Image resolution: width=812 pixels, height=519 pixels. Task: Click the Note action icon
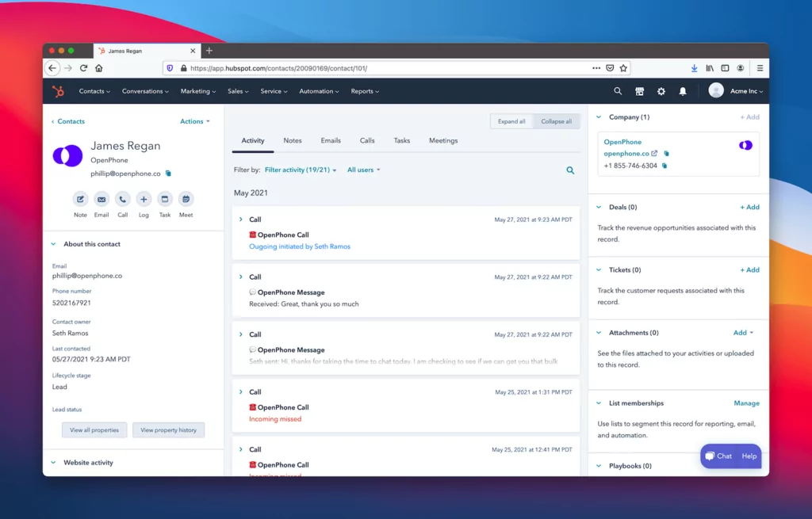[x=80, y=200]
